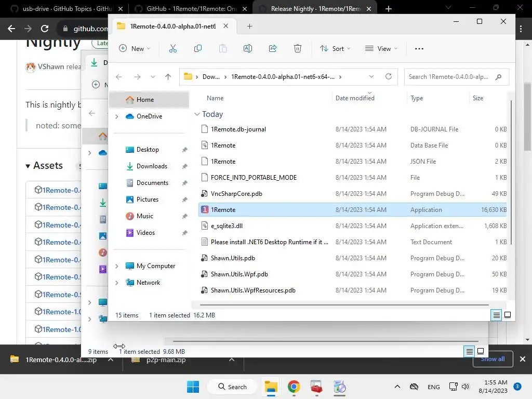Close the 1Remote-0.4.0.0 Explorer tab

(225, 26)
